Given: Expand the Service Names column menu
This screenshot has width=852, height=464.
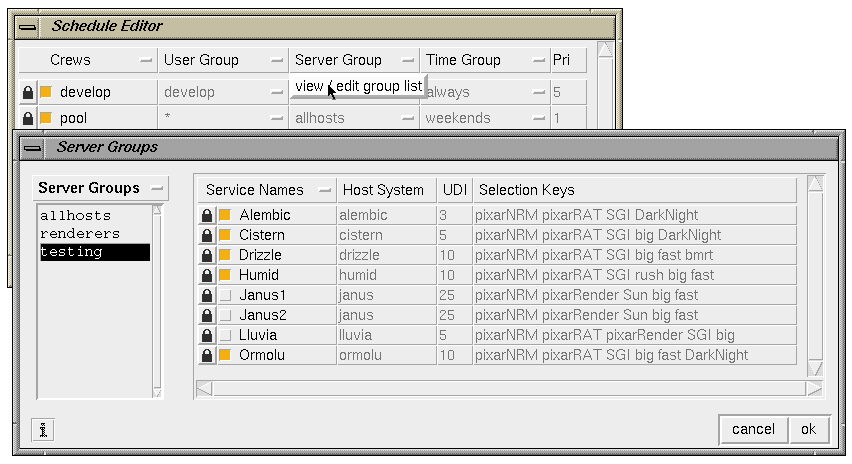Looking at the screenshot, I should 324,190.
